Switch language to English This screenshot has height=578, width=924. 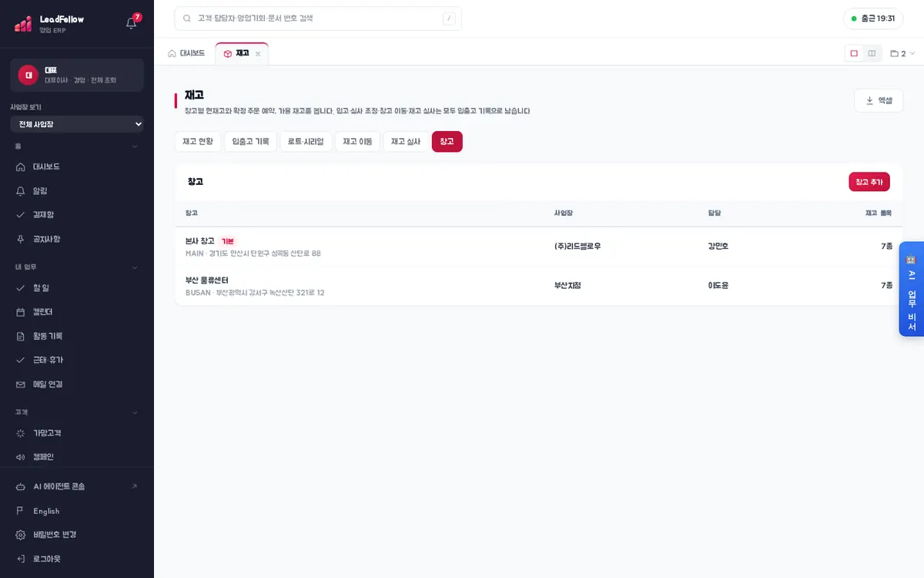(77, 511)
